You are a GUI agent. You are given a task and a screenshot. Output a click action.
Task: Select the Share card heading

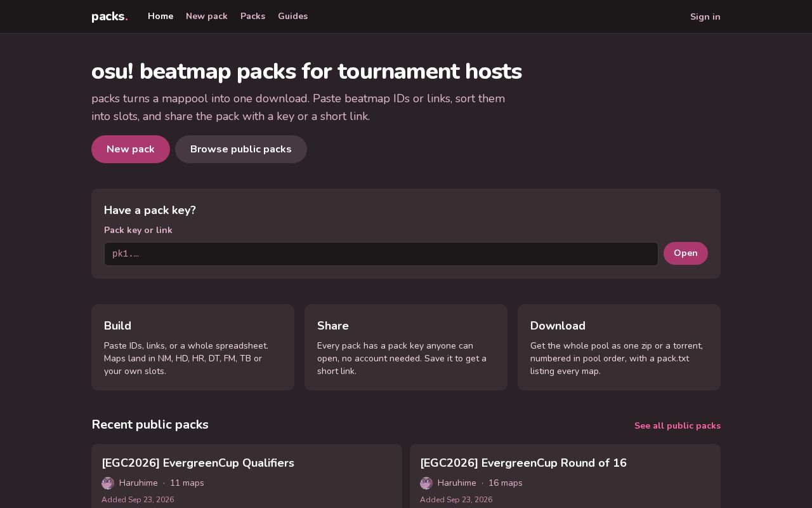tap(333, 326)
